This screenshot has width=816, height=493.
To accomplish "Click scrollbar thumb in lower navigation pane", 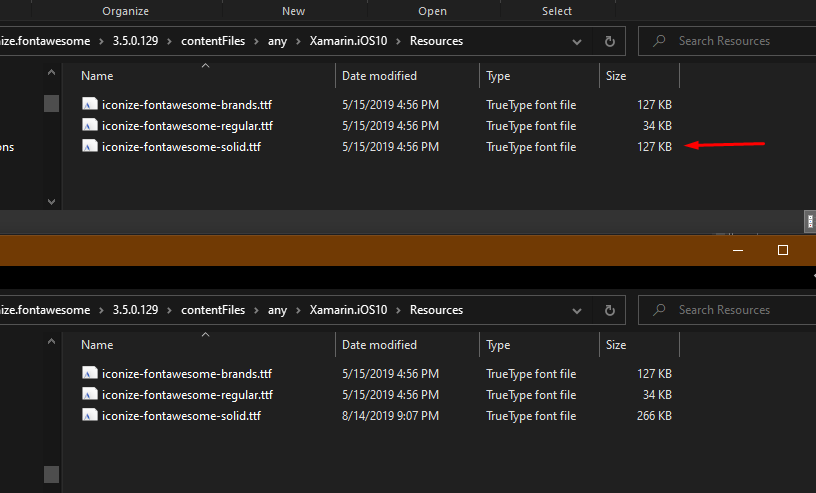I will [x=51, y=474].
